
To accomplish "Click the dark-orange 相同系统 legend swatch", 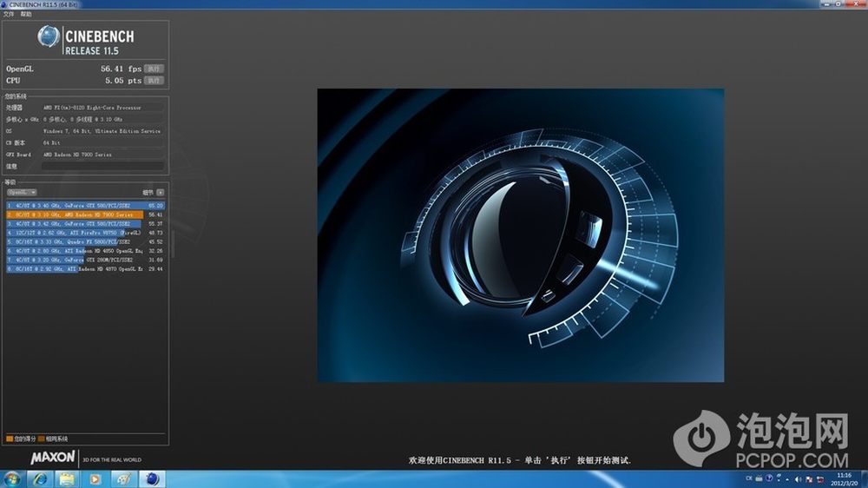I will tap(41, 439).
